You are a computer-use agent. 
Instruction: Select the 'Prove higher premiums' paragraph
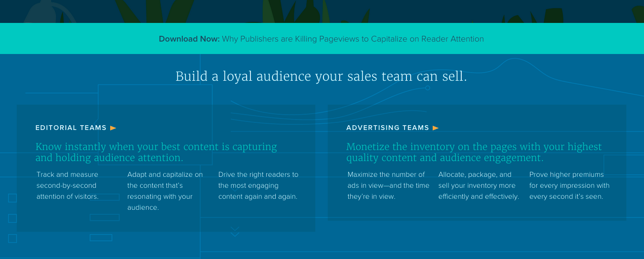569,185
